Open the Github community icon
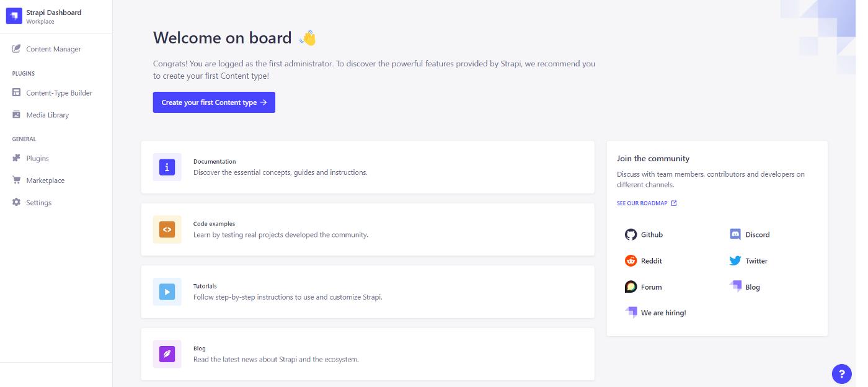Screen dimensions: 868x387 click(x=631, y=234)
